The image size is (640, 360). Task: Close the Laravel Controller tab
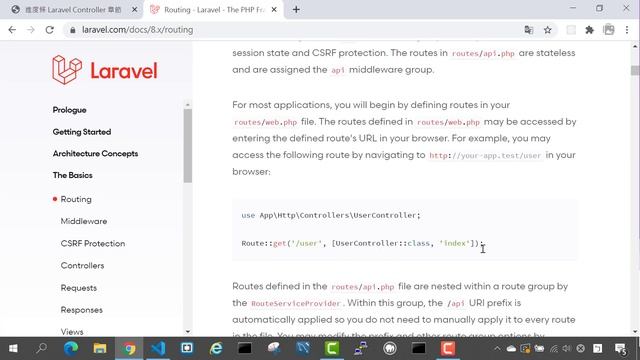[x=134, y=9]
